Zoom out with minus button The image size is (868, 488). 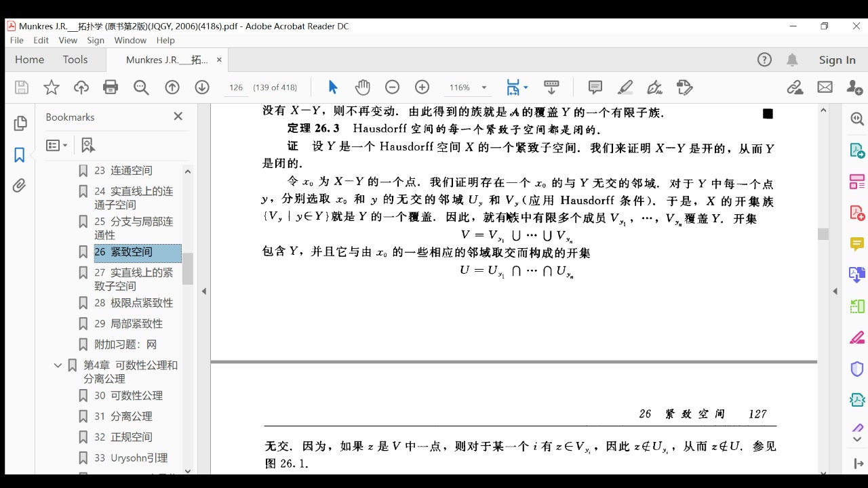(x=392, y=87)
